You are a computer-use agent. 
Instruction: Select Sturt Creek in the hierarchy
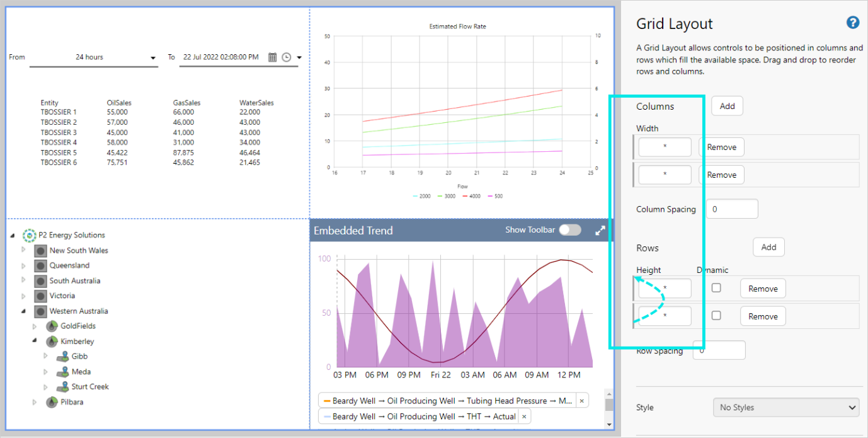89,386
